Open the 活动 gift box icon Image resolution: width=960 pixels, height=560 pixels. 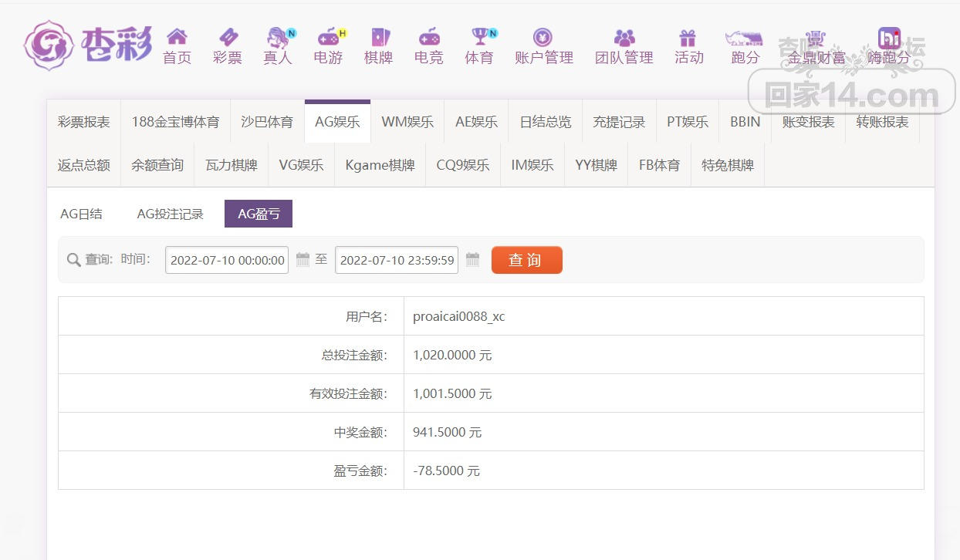click(x=688, y=37)
